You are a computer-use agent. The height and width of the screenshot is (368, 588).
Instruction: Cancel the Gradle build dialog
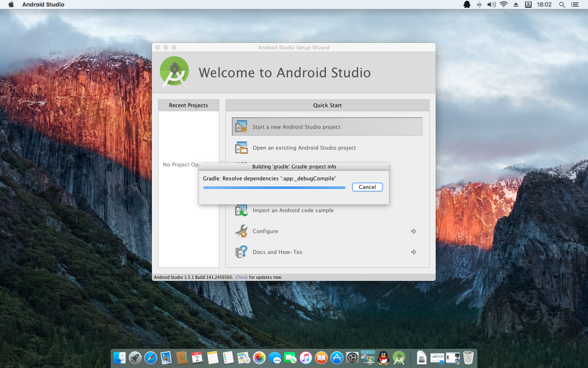coord(367,187)
